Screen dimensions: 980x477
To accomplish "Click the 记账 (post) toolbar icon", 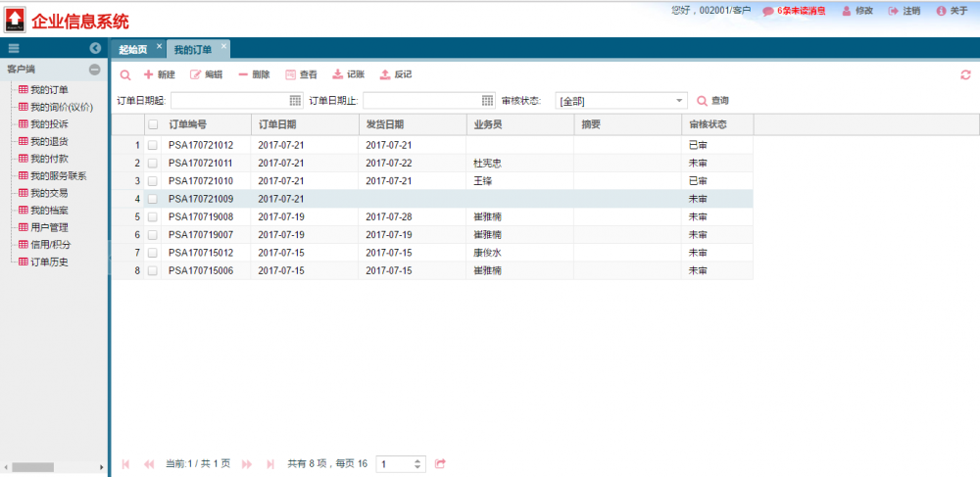I will click(x=338, y=74).
